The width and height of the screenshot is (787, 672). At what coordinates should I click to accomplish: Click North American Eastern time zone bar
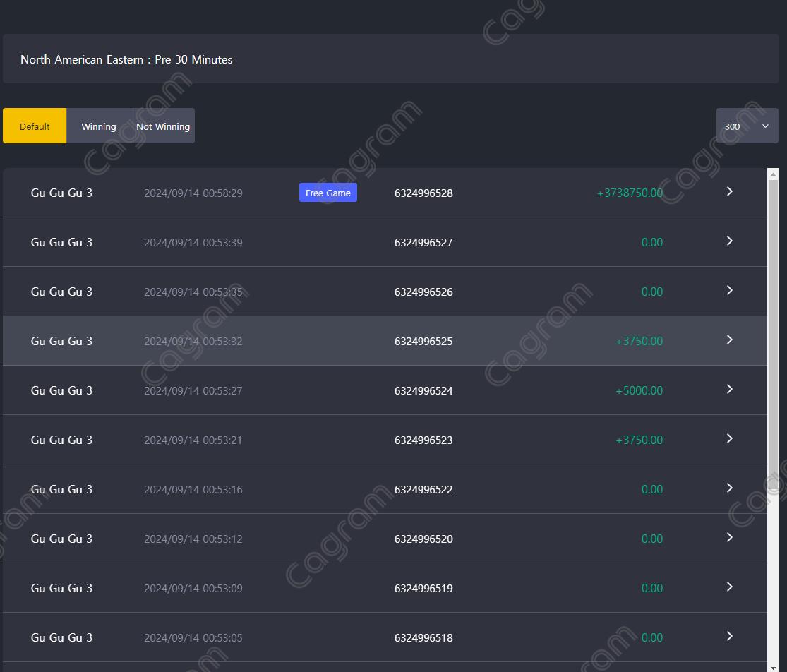[390, 59]
